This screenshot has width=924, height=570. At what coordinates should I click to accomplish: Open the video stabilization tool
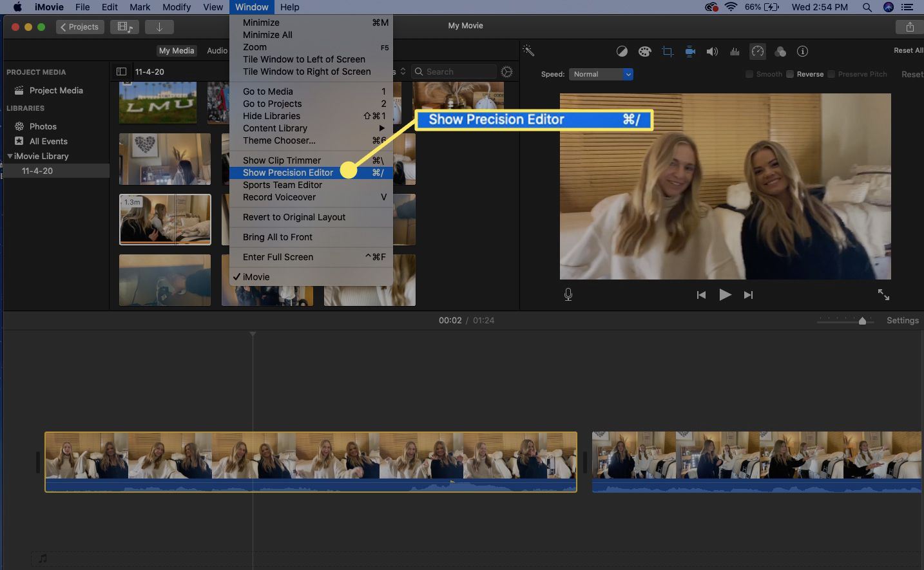pos(690,52)
